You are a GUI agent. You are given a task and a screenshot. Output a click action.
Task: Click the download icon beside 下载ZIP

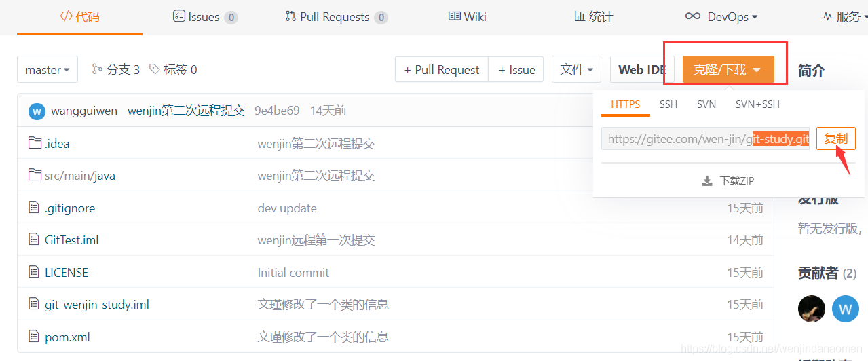707,181
